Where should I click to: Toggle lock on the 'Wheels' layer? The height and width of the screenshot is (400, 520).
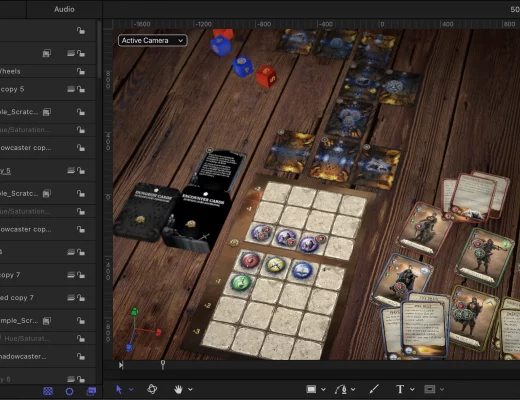tap(81, 71)
